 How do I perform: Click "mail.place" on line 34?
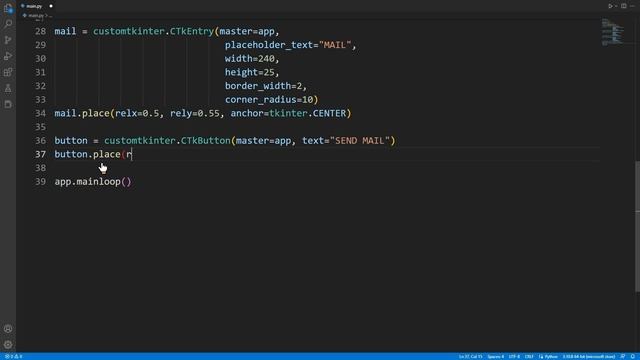tap(82, 113)
